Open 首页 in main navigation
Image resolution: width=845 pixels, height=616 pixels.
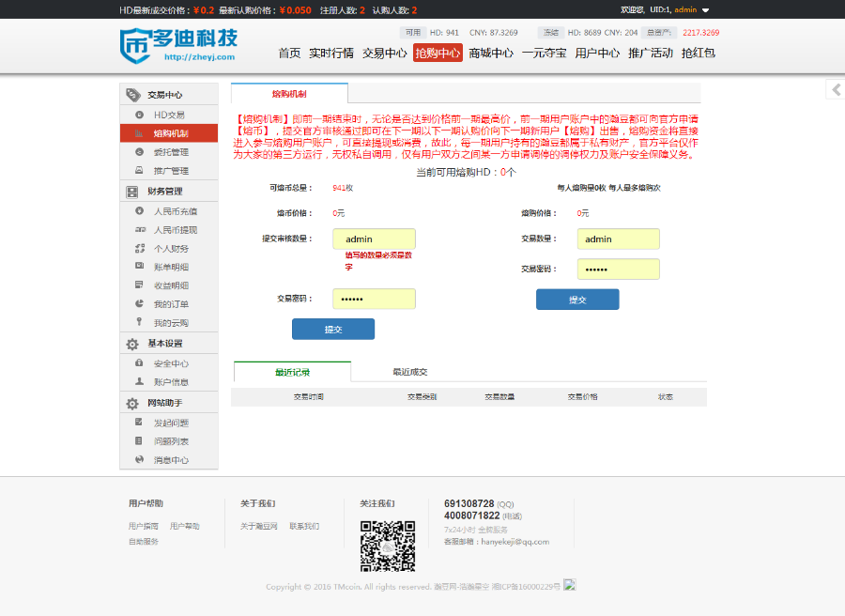[x=289, y=53]
